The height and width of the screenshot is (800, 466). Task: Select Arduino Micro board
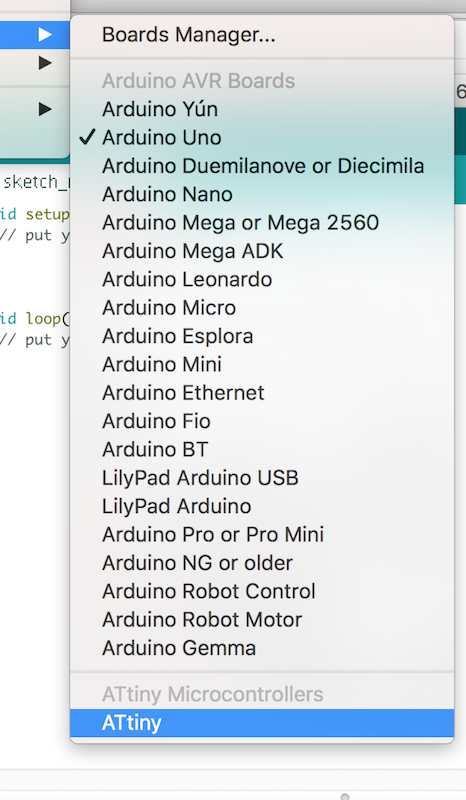click(262, 308)
